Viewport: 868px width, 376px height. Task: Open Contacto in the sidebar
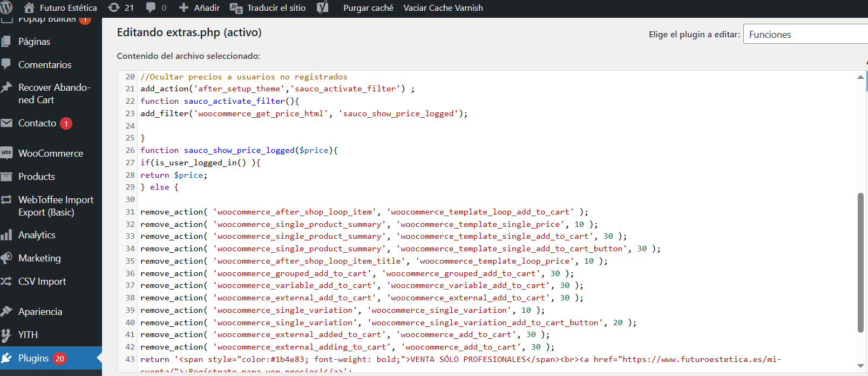coord(37,123)
